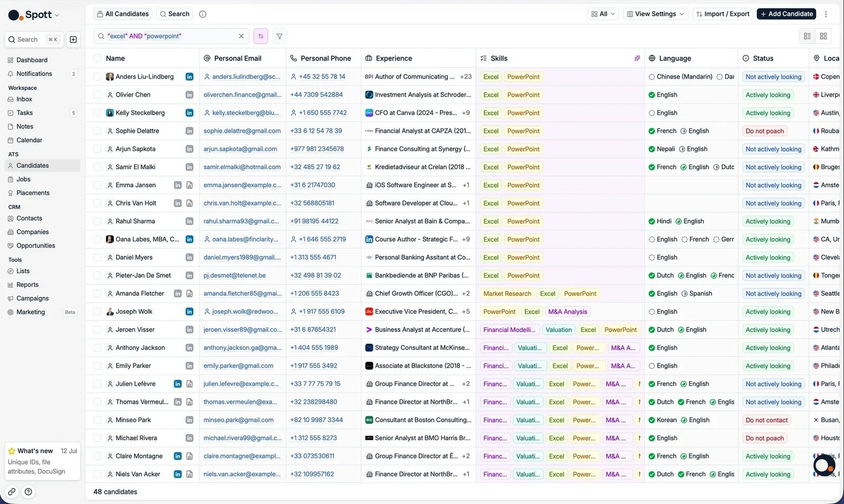
Task: Expand the All view dropdown
Action: [603, 14]
